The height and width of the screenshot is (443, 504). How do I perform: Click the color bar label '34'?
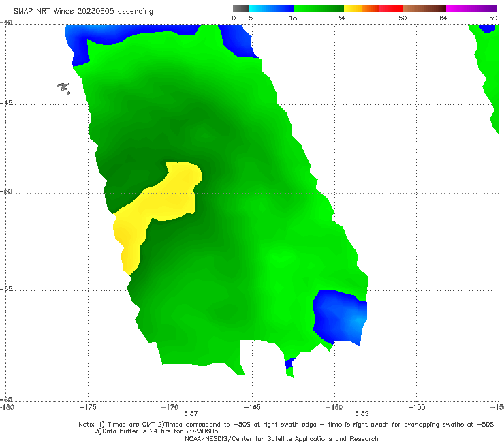341,18
